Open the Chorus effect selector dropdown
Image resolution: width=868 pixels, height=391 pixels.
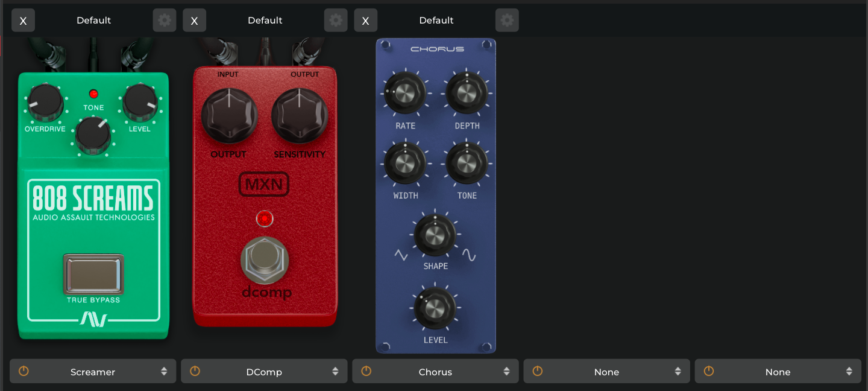[435, 372]
